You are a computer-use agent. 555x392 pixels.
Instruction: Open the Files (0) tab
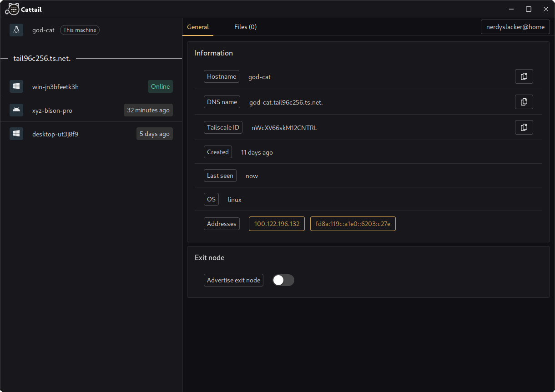pos(245,27)
